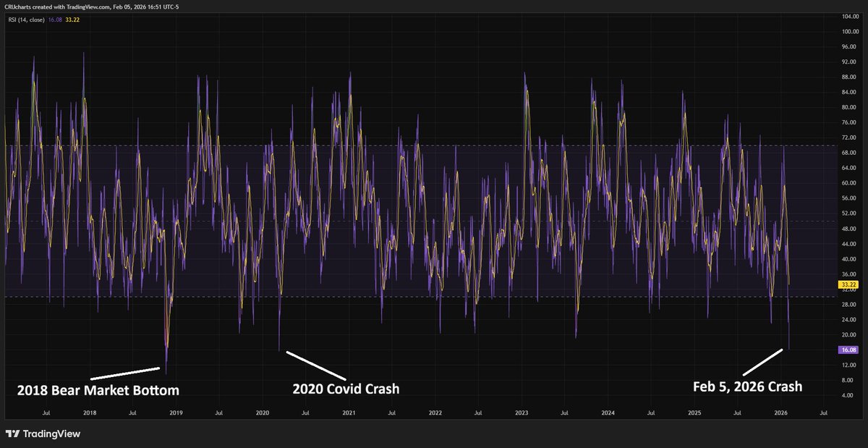Click the 2026 label on the time axis
This screenshot has width=868, height=448.
(780, 413)
